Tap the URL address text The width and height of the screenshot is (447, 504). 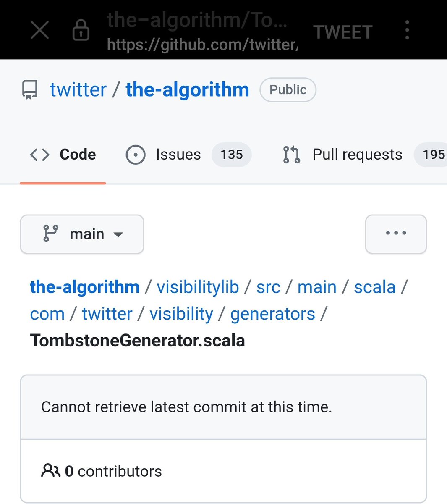pos(202,44)
